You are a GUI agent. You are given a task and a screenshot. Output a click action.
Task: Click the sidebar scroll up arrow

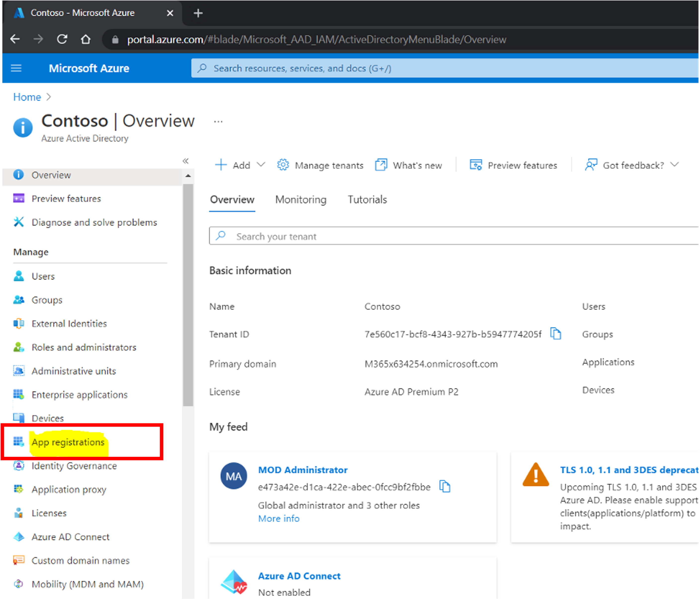pyautogui.click(x=188, y=175)
